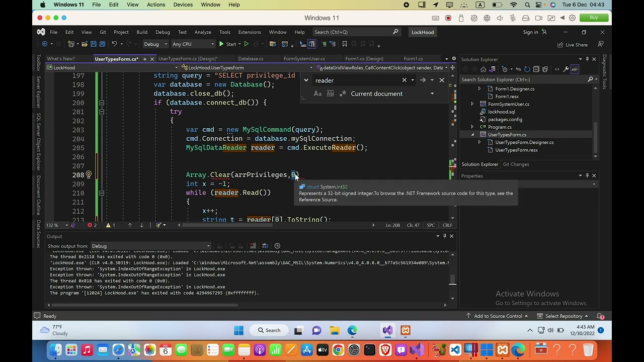
Task: Open the Any CPU platform dropdown
Action: pos(193,44)
